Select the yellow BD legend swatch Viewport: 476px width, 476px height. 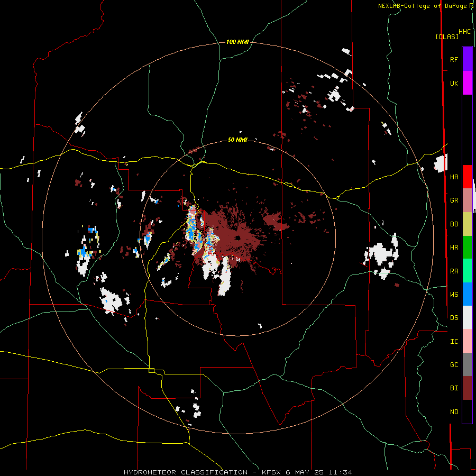[467, 224]
